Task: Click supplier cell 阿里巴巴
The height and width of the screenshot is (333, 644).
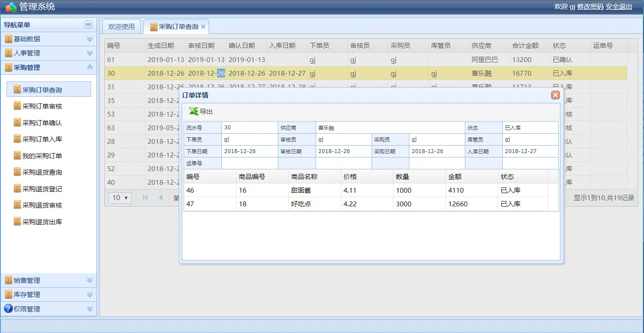Action: [x=489, y=59]
